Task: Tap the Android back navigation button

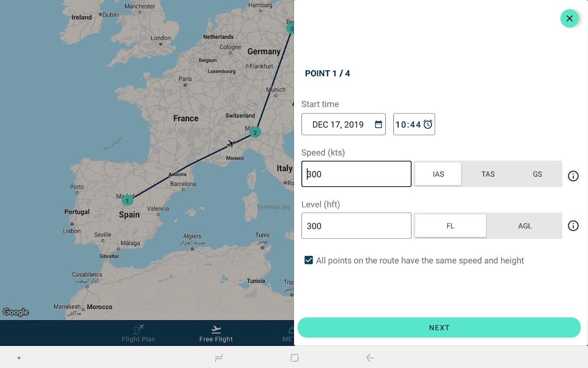Action: click(370, 357)
